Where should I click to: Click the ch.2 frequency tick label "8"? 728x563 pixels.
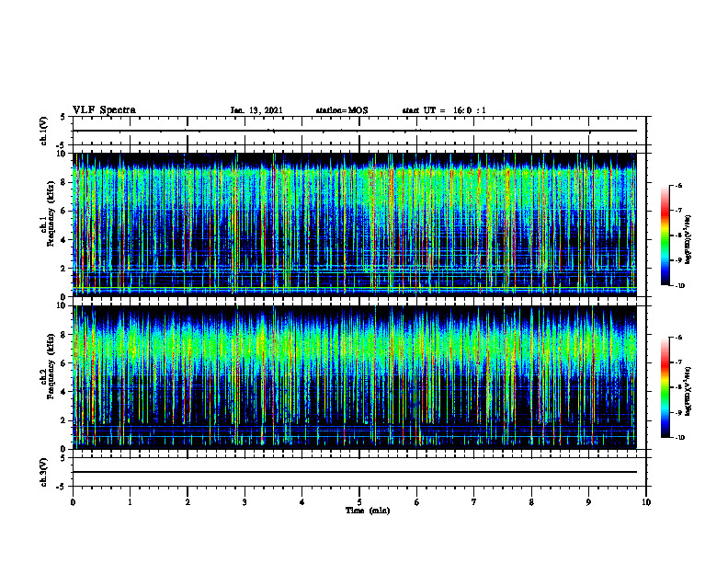tap(63, 335)
